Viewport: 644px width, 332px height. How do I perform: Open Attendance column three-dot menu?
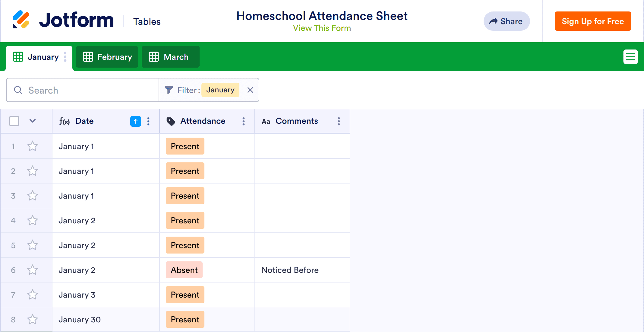pos(244,121)
